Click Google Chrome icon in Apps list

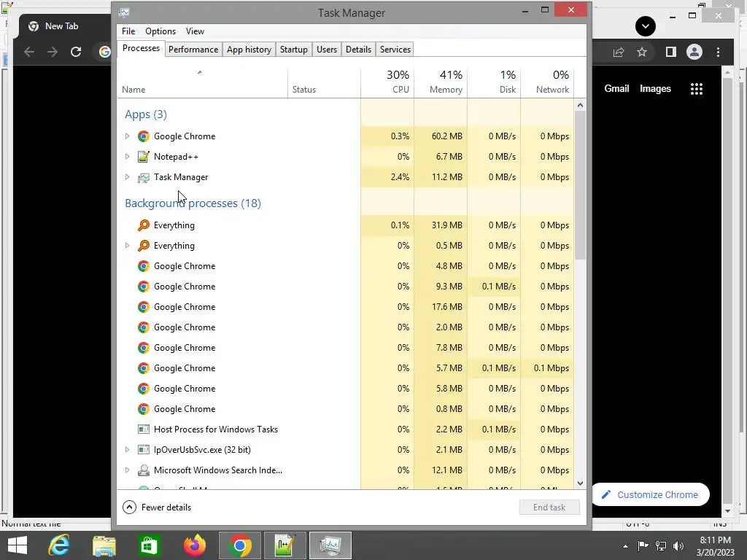click(x=144, y=136)
